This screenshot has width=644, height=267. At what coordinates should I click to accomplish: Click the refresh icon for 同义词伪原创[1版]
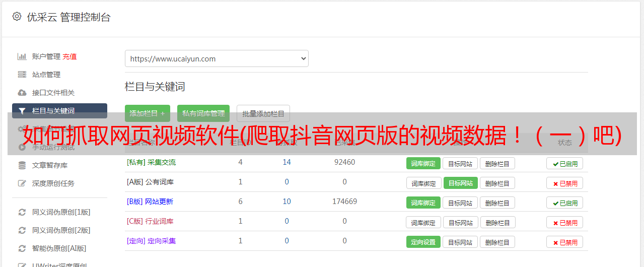pos(22,212)
